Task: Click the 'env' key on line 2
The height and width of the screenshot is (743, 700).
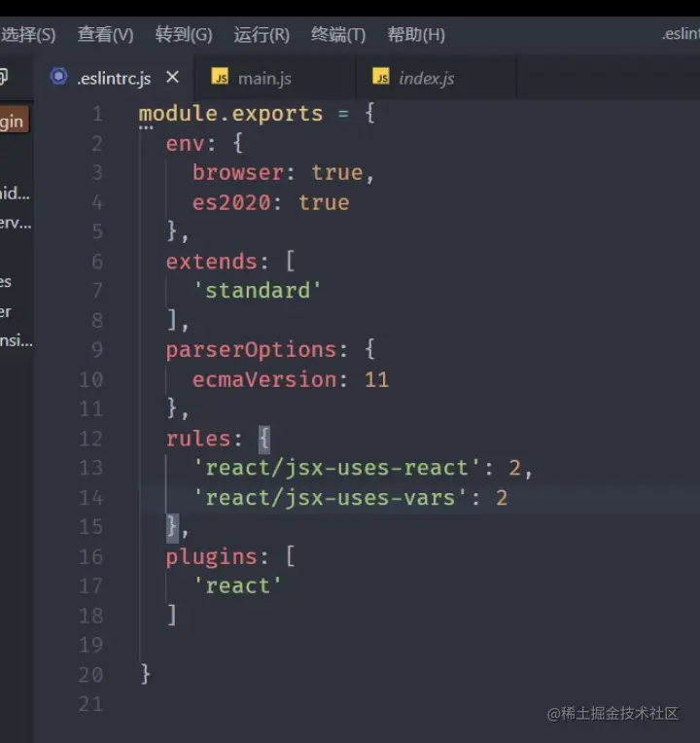Action: tap(185, 144)
